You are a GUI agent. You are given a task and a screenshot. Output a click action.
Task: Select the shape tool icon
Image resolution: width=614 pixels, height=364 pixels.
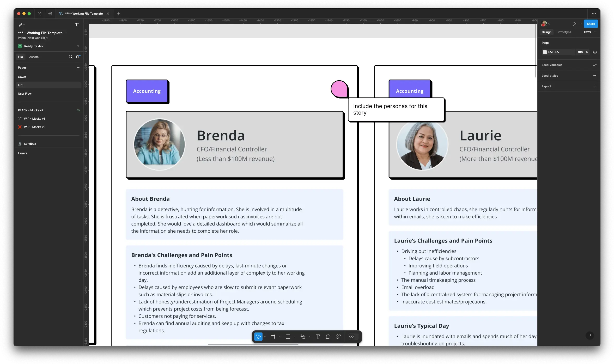[288, 337]
